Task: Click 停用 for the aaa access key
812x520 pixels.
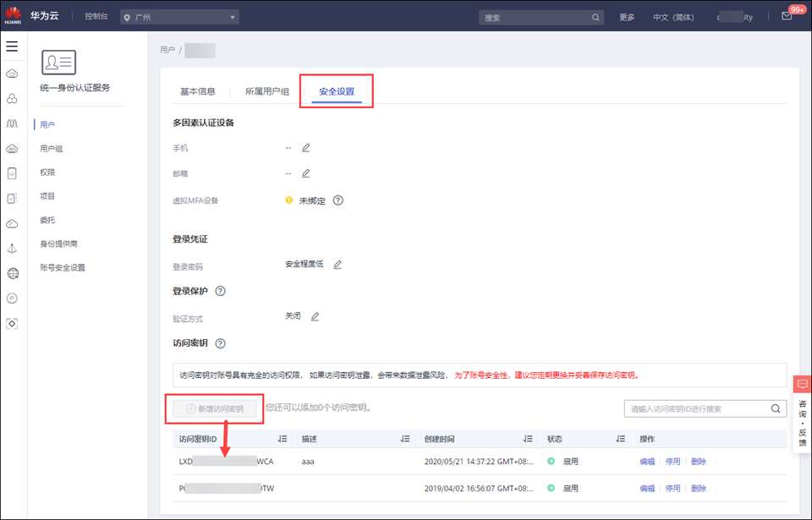Action: point(672,462)
